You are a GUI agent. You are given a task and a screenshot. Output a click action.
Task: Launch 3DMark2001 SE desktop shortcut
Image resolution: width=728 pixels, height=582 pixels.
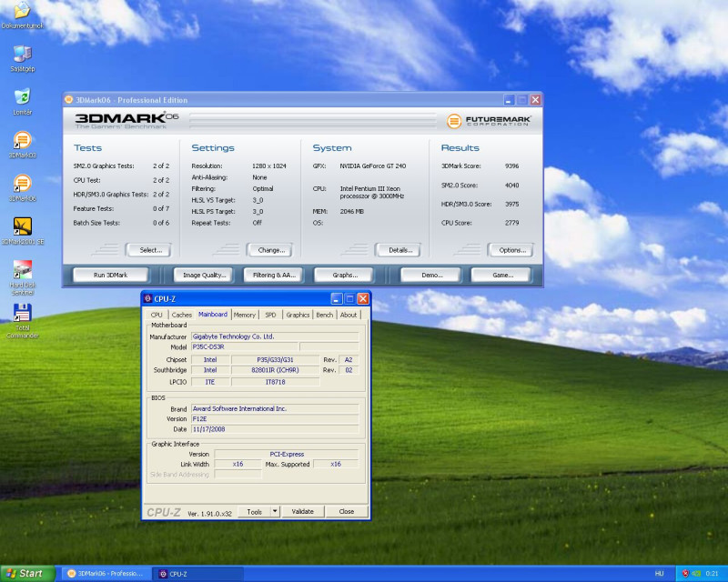coord(22,231)
